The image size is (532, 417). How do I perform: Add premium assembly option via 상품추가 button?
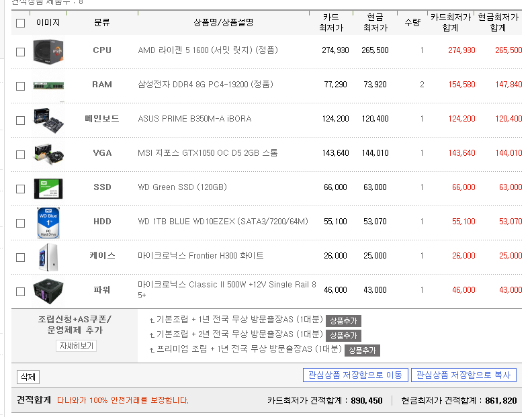pos(362,351)
